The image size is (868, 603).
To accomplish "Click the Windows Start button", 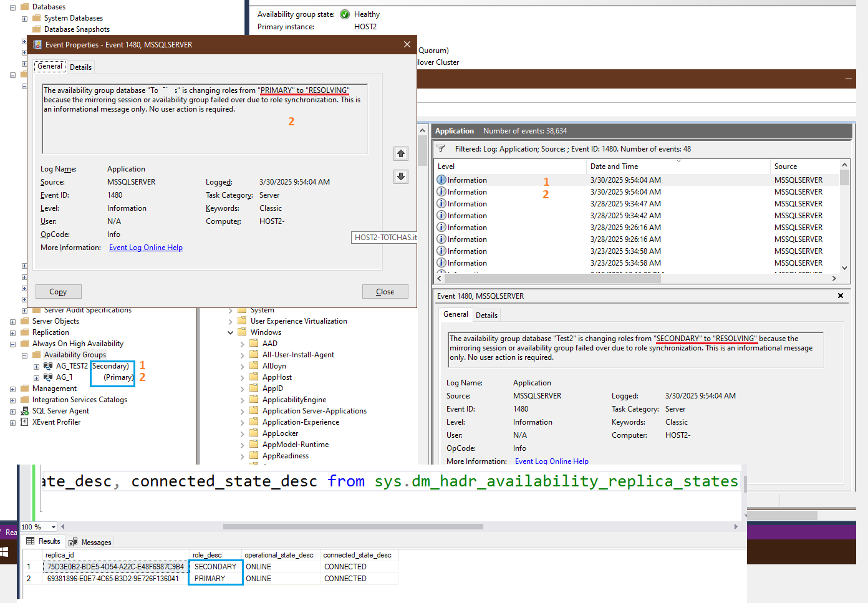I will [4, 552].
